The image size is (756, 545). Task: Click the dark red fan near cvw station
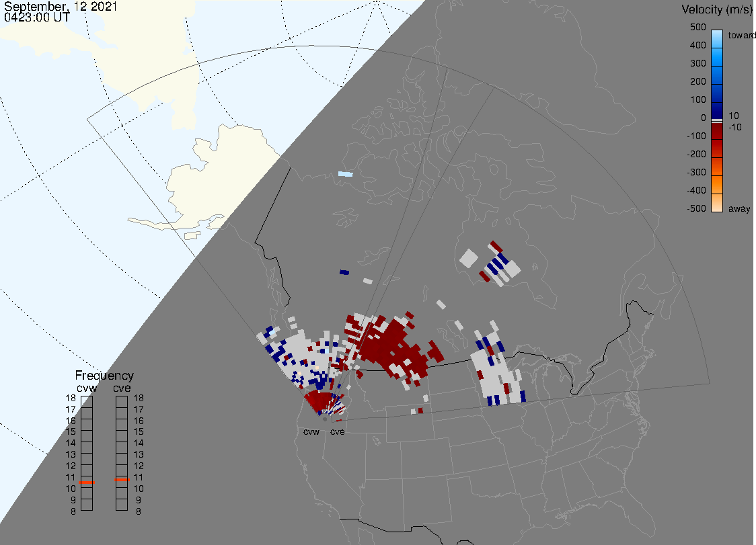pos(319,403)
